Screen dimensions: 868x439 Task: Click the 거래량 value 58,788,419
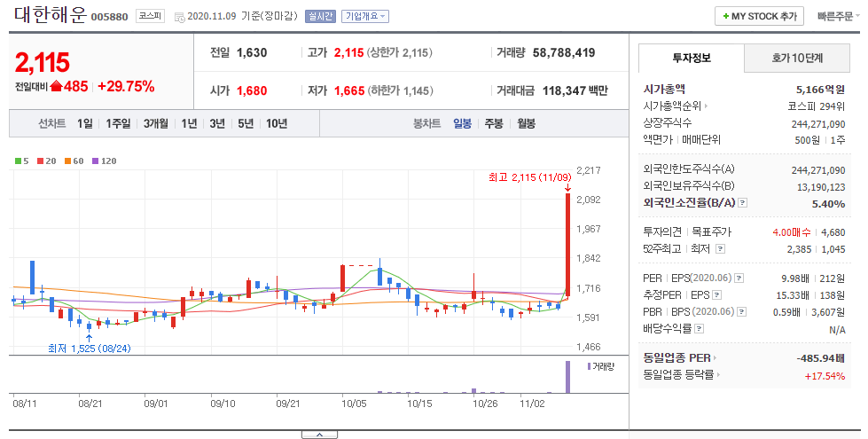click(x=564, y=52)
